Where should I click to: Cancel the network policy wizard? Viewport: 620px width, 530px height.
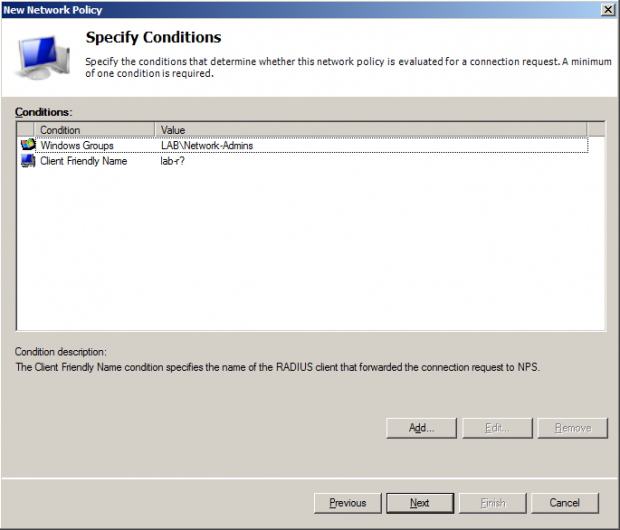pos(565,503)
